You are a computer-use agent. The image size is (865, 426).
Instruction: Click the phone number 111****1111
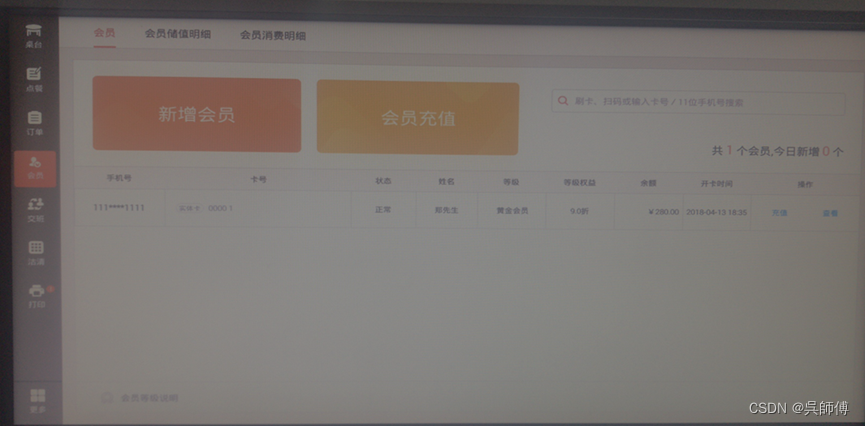(119, 207)
